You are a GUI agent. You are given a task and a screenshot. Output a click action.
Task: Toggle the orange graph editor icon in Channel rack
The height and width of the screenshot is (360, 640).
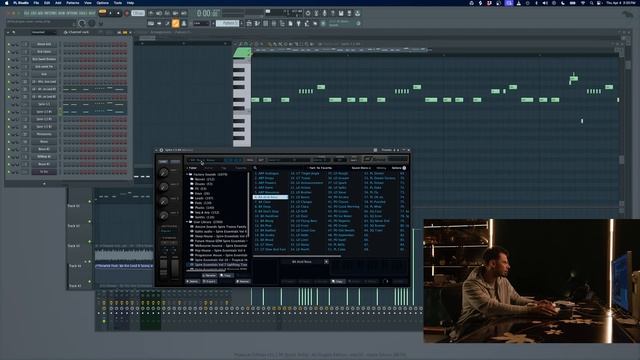click(124, 32)
